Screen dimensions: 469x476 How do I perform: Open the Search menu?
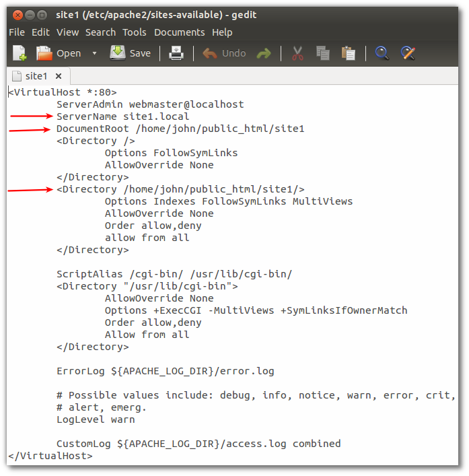(100, 32)
